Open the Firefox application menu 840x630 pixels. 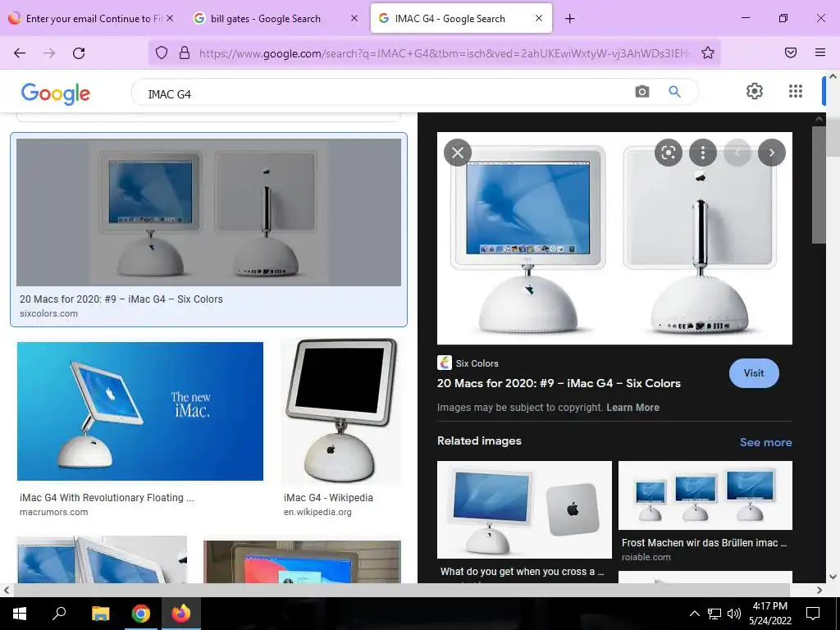[x=819, y=52]
